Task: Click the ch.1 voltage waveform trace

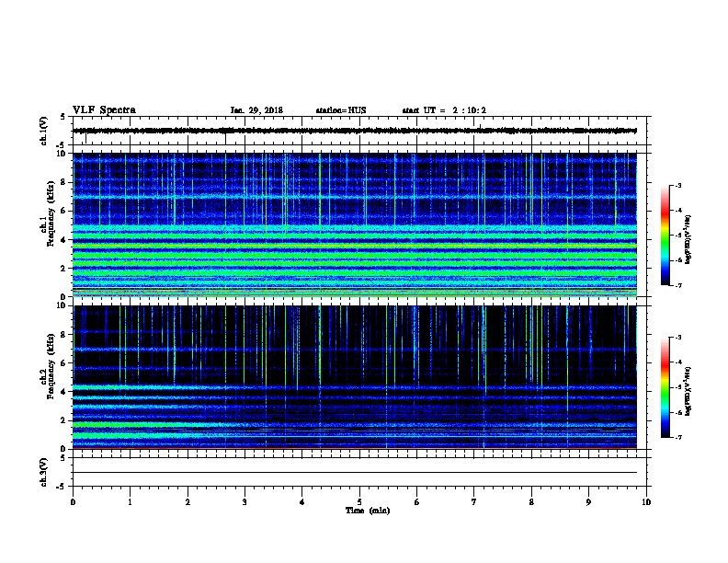Action: pos(355,131)
